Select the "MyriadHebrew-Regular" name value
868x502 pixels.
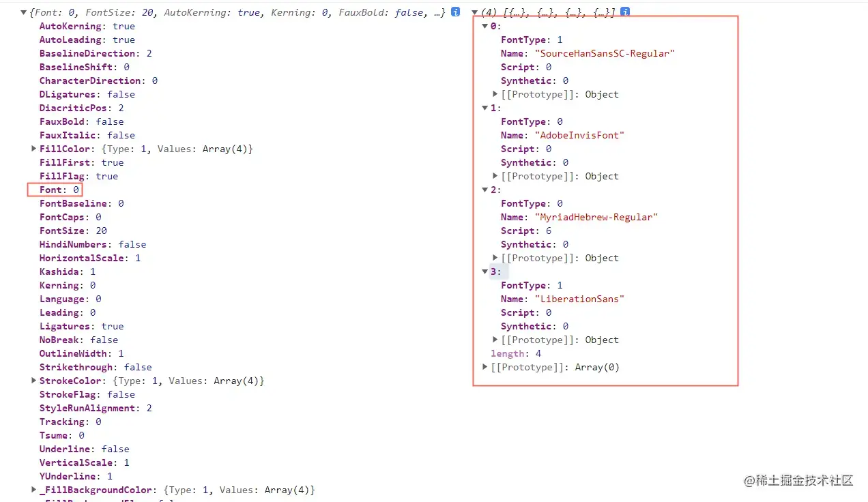(596, 217)
